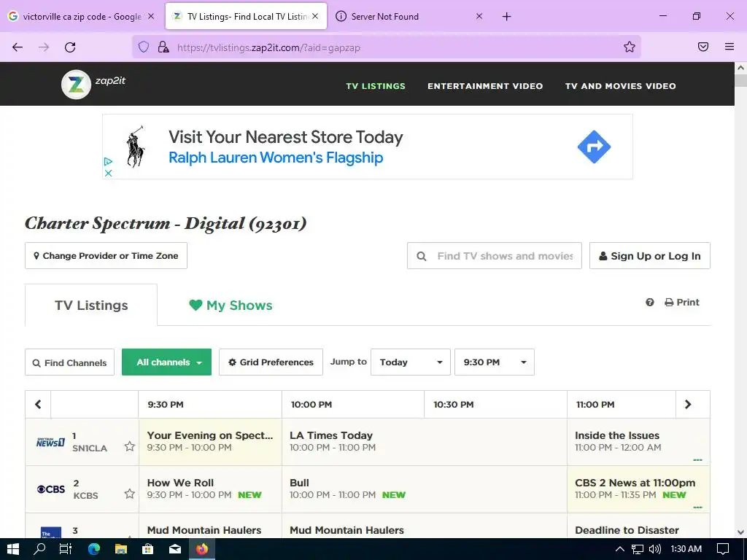Click the page vertical scrollbar thumb
The image size is (747, 560).
point(740,80)
